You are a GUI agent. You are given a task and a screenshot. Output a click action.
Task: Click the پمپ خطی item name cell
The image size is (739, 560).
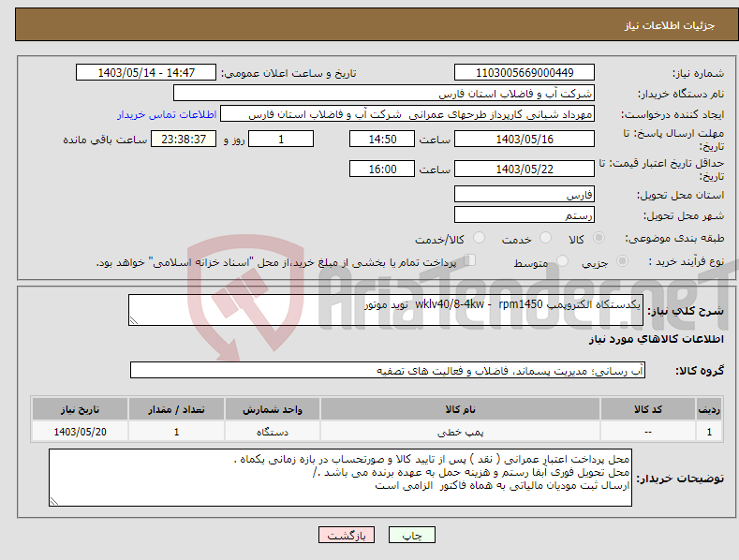coord(461,432)
